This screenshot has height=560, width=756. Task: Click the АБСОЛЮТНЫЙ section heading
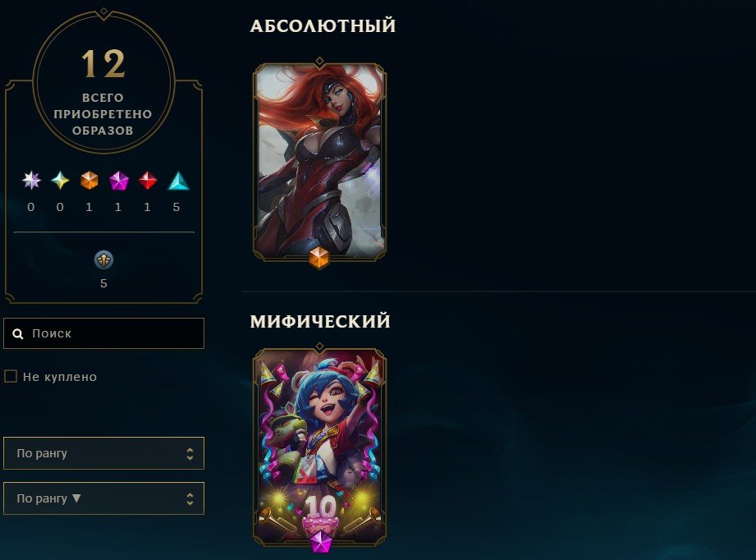[323, 25]
